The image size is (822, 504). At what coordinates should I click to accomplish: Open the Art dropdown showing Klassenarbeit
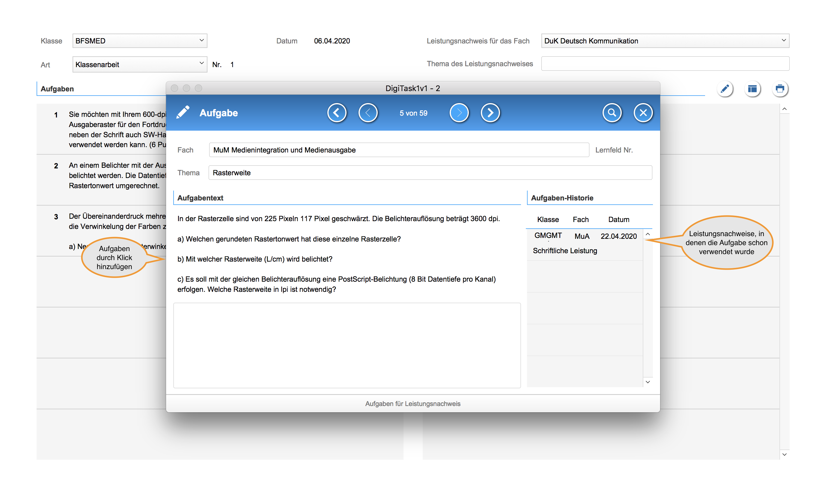(140, 64)
